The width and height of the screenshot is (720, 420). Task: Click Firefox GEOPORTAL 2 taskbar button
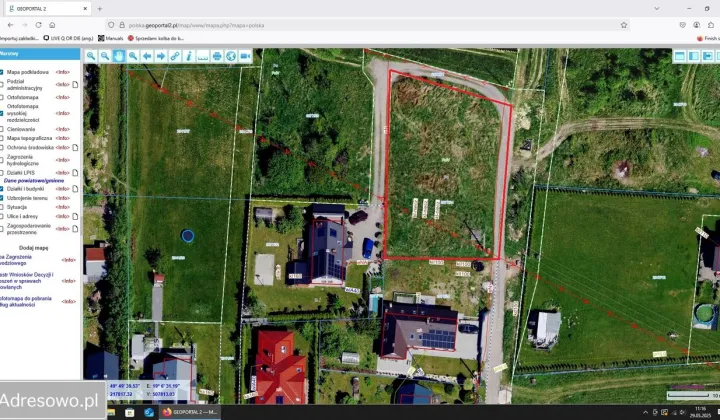(x=190, y=412)
